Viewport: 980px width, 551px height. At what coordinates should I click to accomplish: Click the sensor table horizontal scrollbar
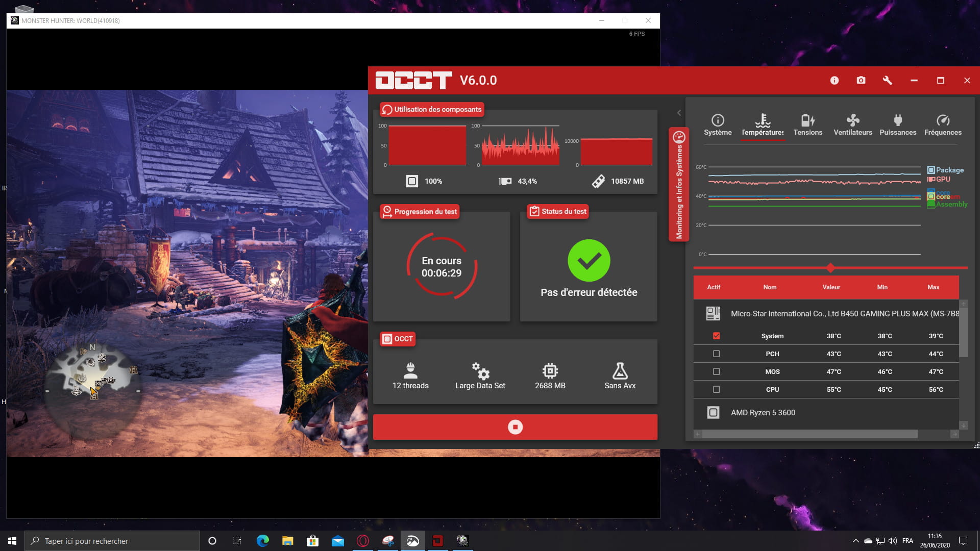810,434
